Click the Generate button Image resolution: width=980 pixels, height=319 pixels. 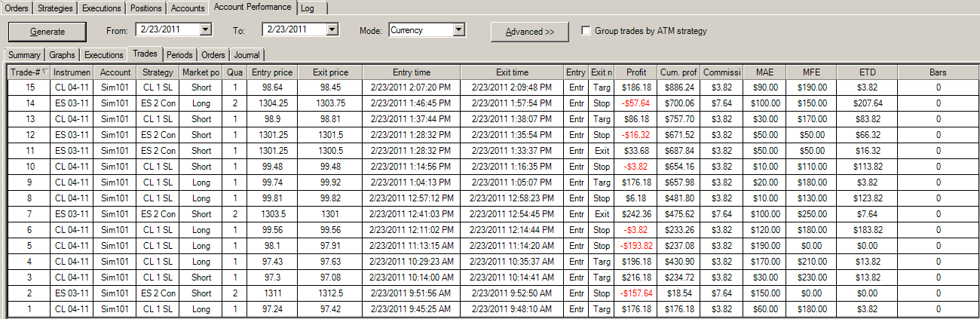click(x=47, y=32)
